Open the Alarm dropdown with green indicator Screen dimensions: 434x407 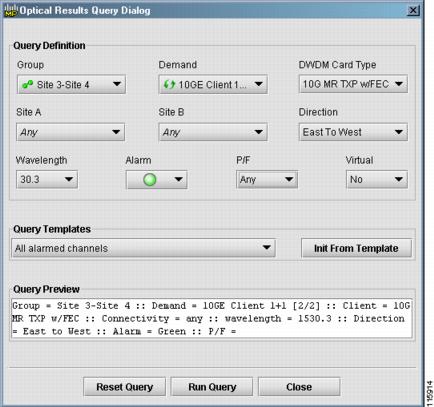tap(157, 180)
